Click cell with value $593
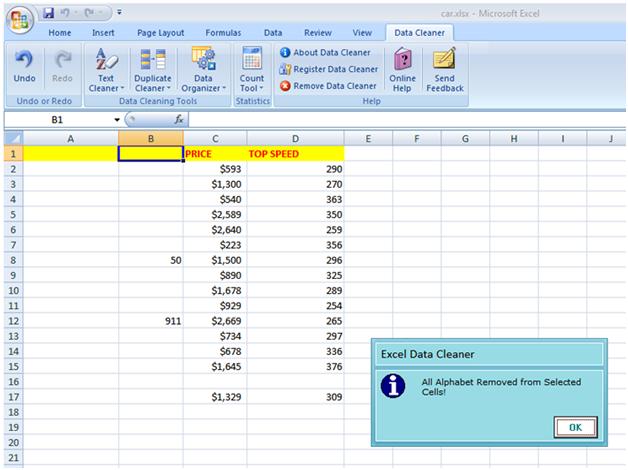This screenshot has height=470, width=628. [x=215, y=169]
